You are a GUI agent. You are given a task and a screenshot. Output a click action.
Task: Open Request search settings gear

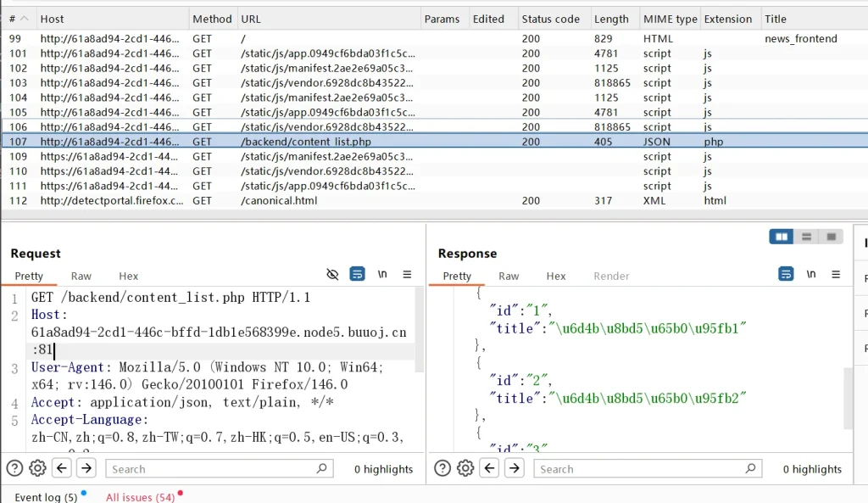click(x=37, y=468)
